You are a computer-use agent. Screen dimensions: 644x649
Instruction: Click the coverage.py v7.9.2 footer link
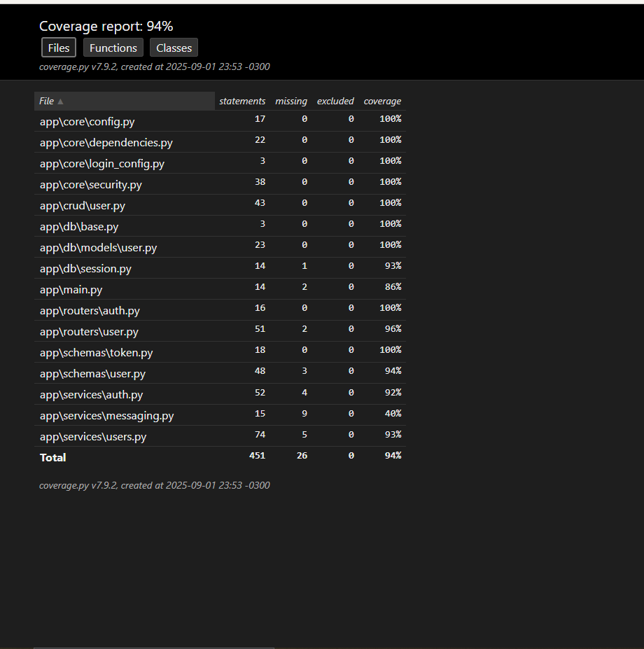(72, 485)
